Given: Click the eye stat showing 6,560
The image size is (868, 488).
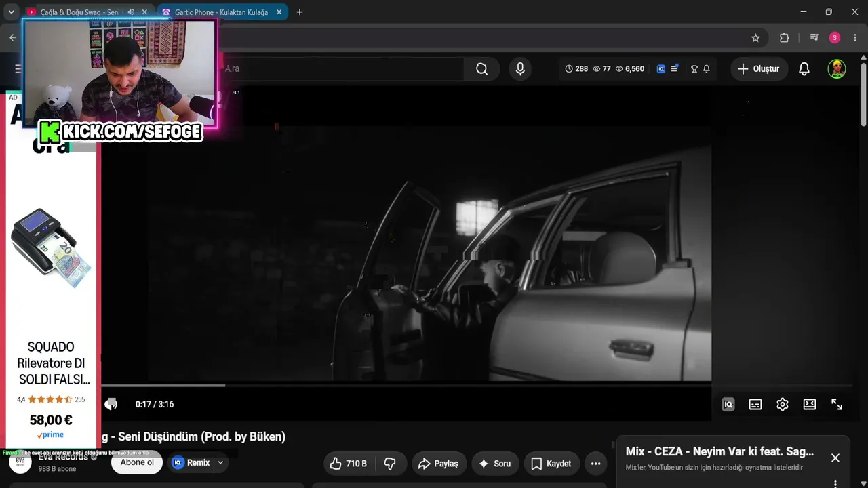Looking at the screenshot, I should point(630,68).
